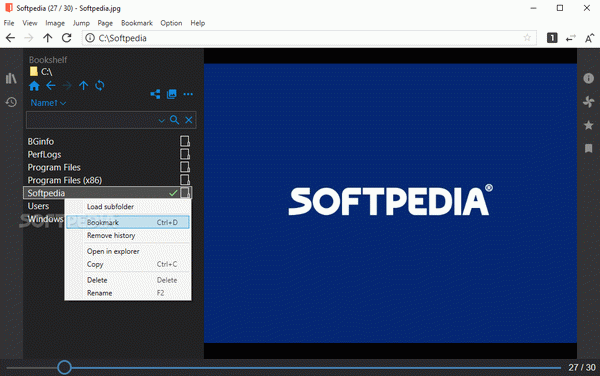Screen dimensions: 600x376
Task: Click the stretch mode 'A' icon
Action: 589,38
